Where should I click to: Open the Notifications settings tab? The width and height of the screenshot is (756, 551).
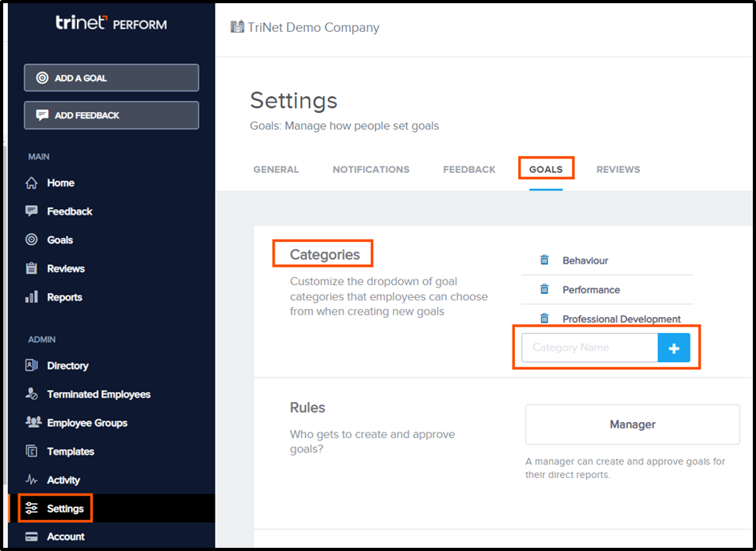[371, 170]
